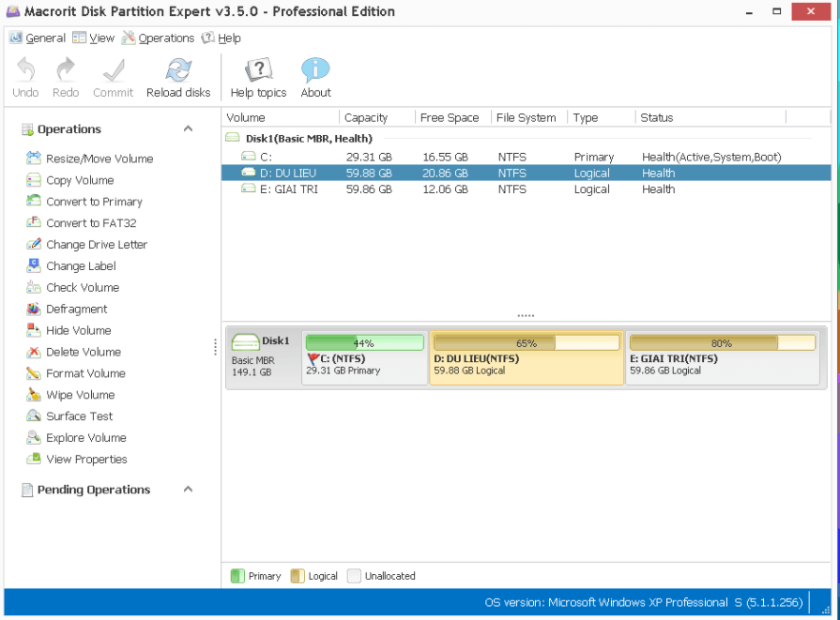Select the E: GIAI TRI volume row
The height and width of the screenshot is (620, 840).
[527, 189]
